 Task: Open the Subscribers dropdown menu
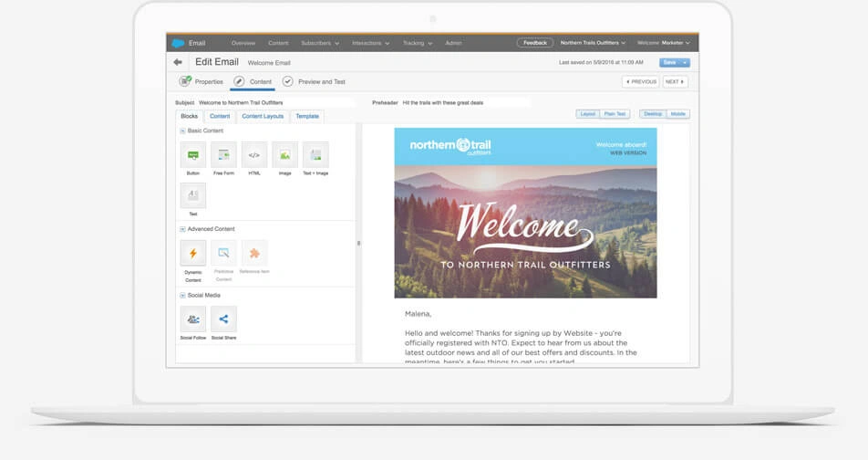pos(320,43)
